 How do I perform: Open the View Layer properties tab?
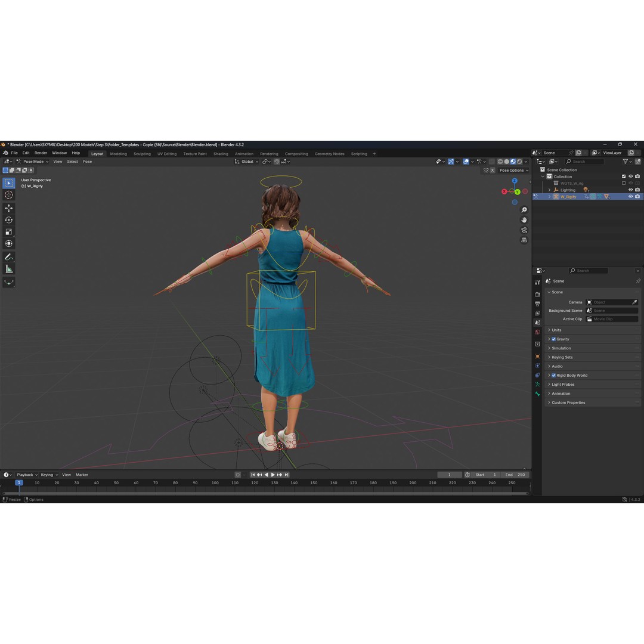pos(537,314)
